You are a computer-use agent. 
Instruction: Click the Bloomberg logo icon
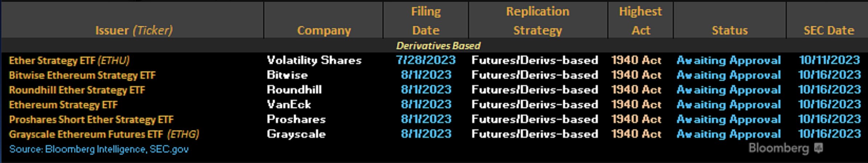818,148
